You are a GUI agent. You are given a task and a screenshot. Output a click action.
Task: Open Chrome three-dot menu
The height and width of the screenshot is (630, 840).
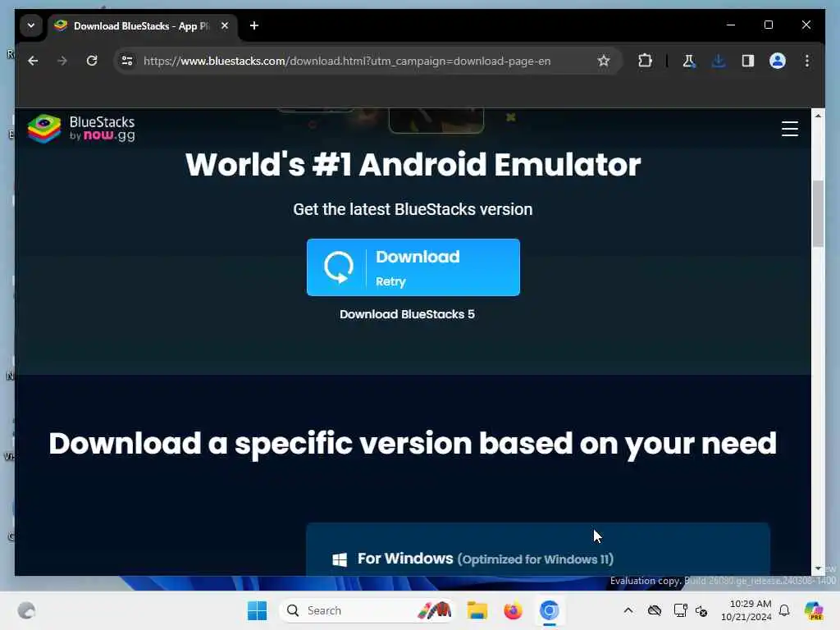(807, 61)
